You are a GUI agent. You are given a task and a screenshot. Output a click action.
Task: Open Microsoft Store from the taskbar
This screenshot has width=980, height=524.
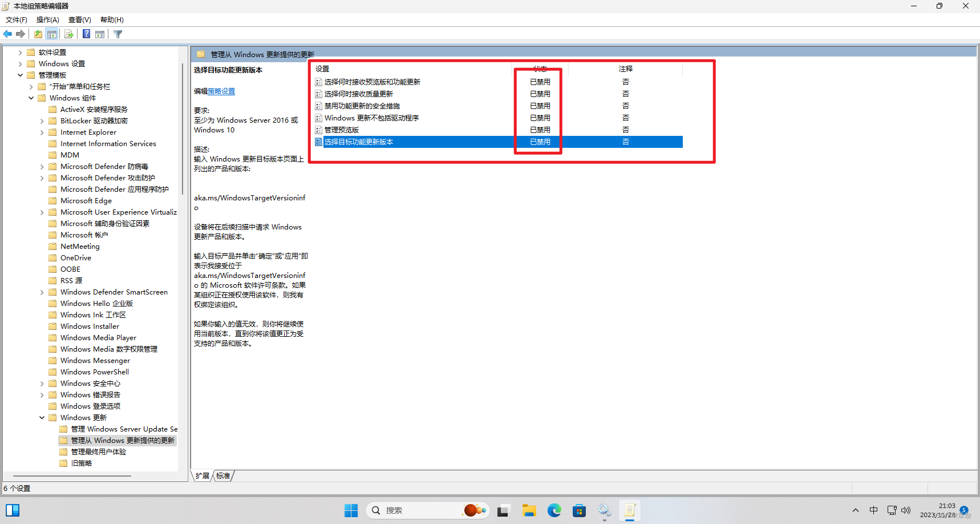tap(579, 510)
